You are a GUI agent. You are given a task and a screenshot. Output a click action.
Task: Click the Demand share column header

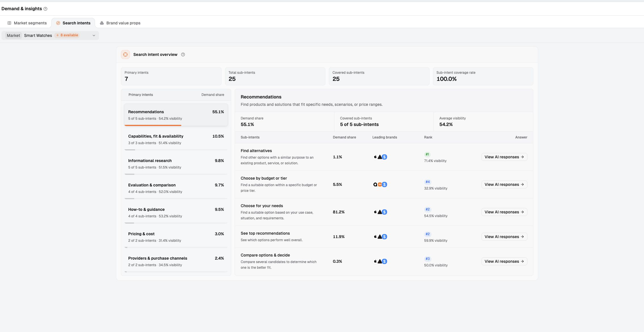pyautogui.click(x=344, y=137)
